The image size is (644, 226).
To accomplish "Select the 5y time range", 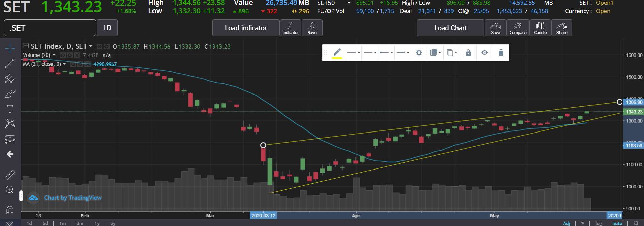I will [113, 223].
